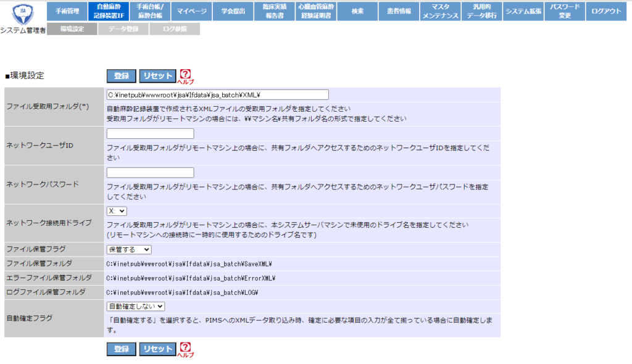This screenshot has width=632, height=364.
Task: Expand the ネットワーク接続用ドライブ dropdown
Action: click(x=116, y=211)
